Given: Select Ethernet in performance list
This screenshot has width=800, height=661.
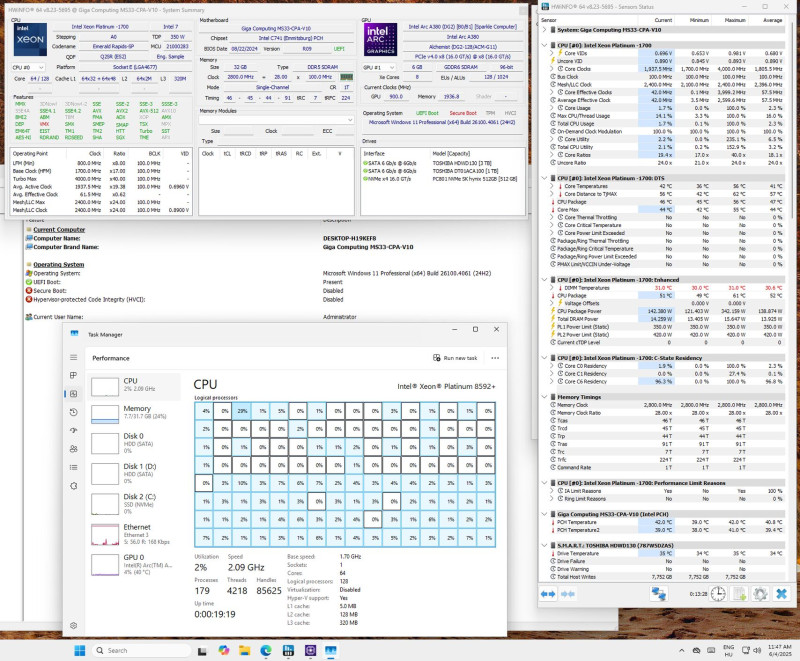Looking at the screenshot, I should [135, 534].
